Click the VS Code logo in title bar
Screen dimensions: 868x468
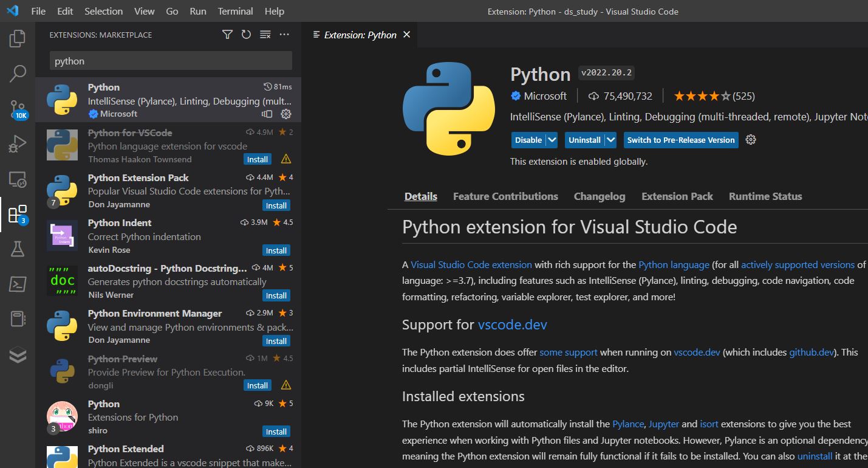(12, 11)
